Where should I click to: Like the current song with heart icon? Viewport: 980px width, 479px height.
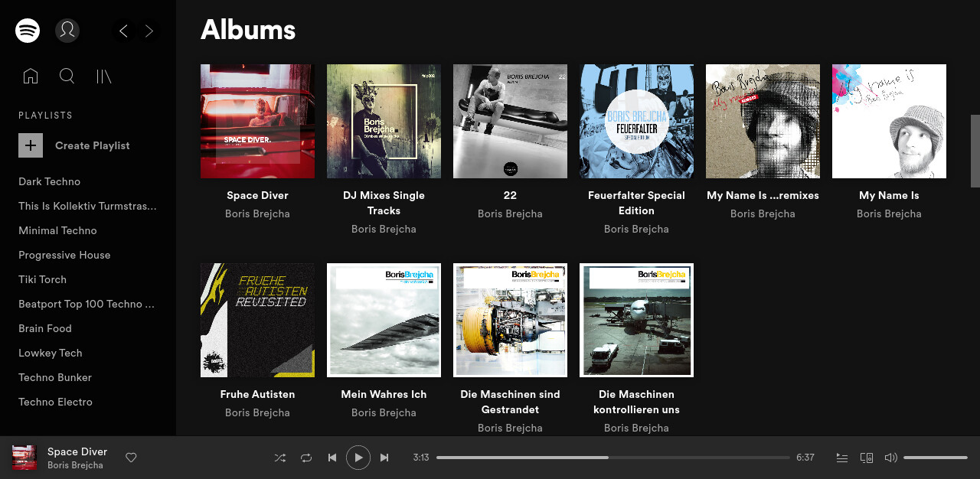click(131, 458)
